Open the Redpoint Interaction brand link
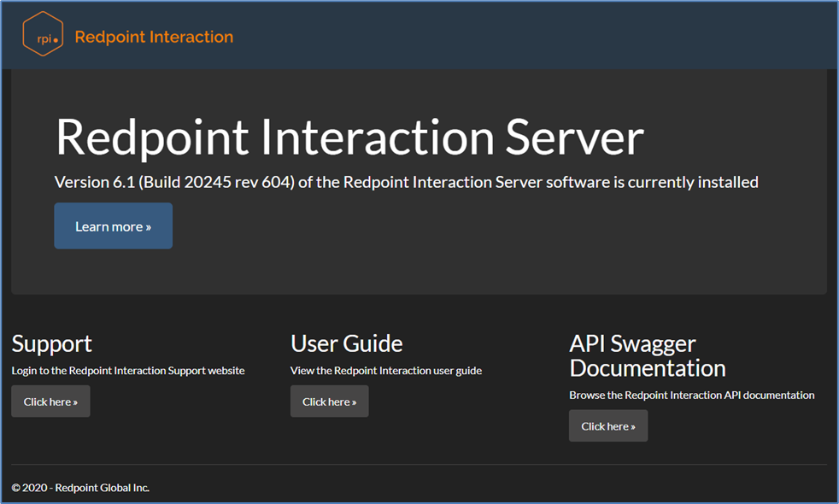The width and height of the screenshot is (839, 504). 154,37
